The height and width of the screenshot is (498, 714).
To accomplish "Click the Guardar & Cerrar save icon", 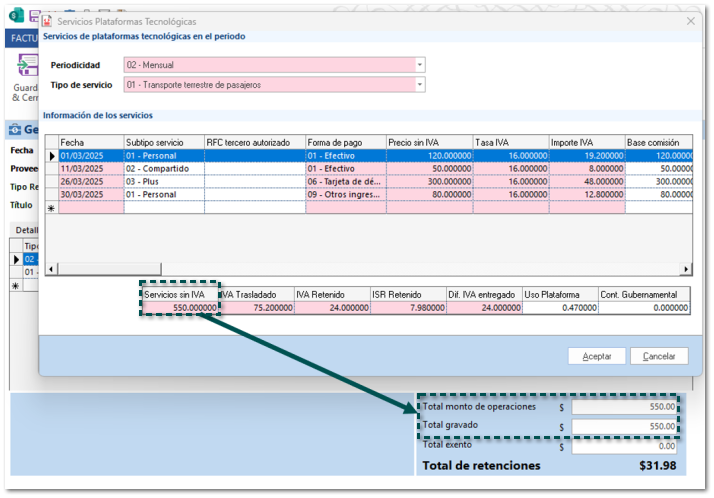I will point(24,67).
